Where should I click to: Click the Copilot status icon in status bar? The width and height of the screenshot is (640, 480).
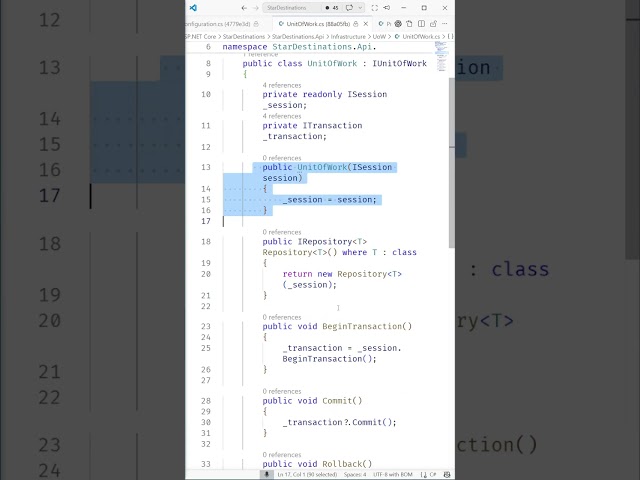point(447,474)
